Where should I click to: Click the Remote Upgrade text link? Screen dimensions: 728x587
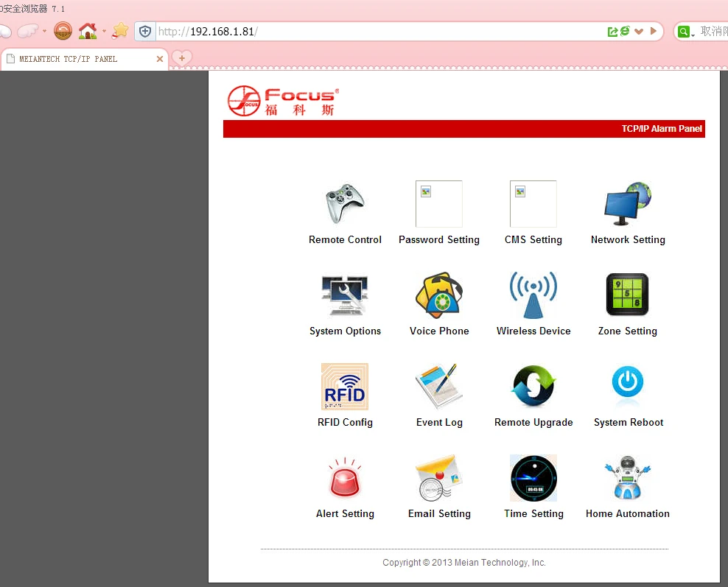coord(533,423)
